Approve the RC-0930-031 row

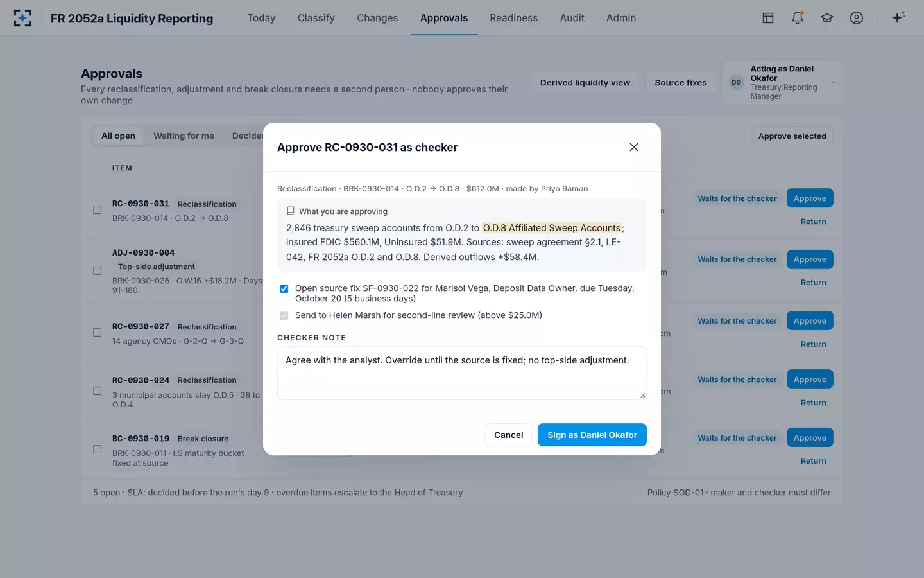(x=810, y=198)
